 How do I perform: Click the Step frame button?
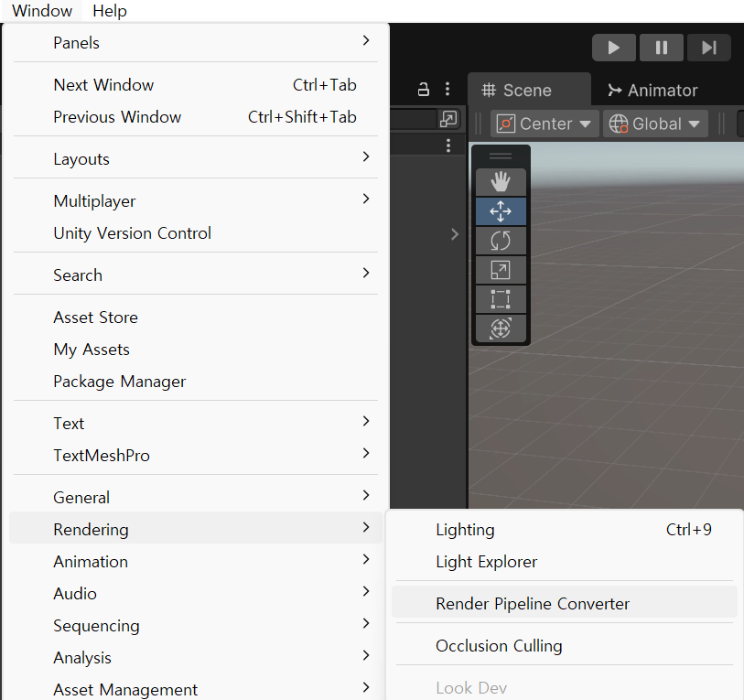pyautogui.click(x=709, y=48)
